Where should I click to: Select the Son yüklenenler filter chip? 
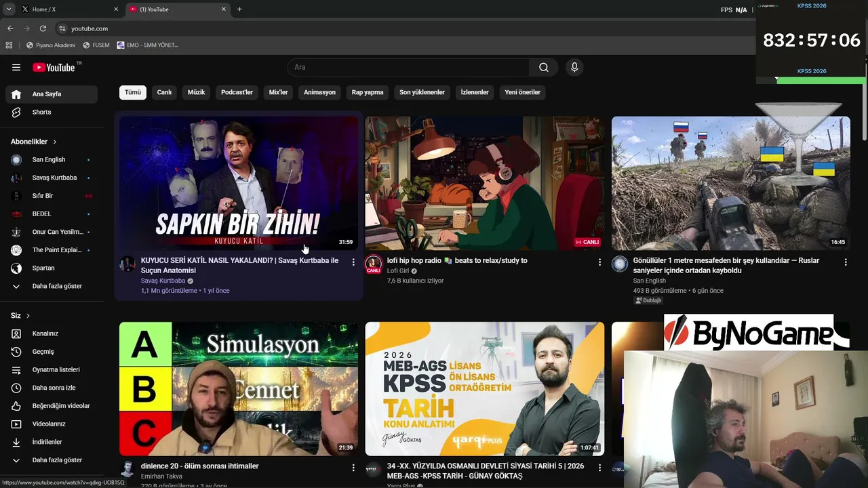[422, 92]
